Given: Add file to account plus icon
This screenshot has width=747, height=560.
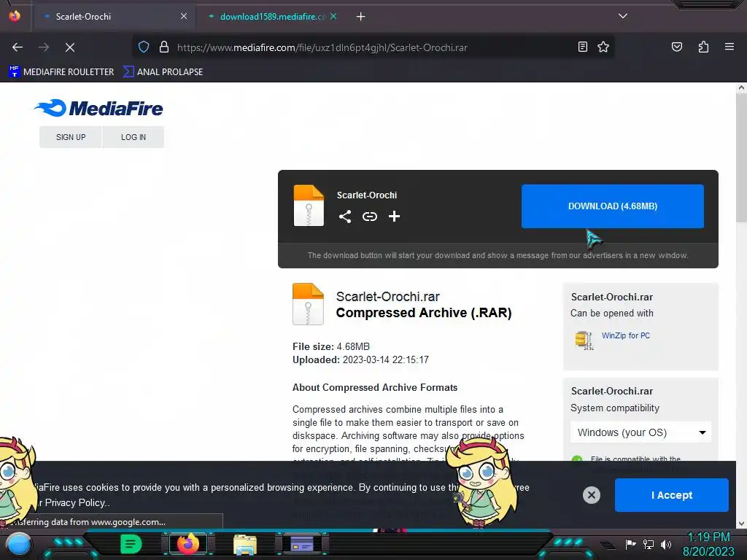Looking at the screenshot, I should 394,217.
